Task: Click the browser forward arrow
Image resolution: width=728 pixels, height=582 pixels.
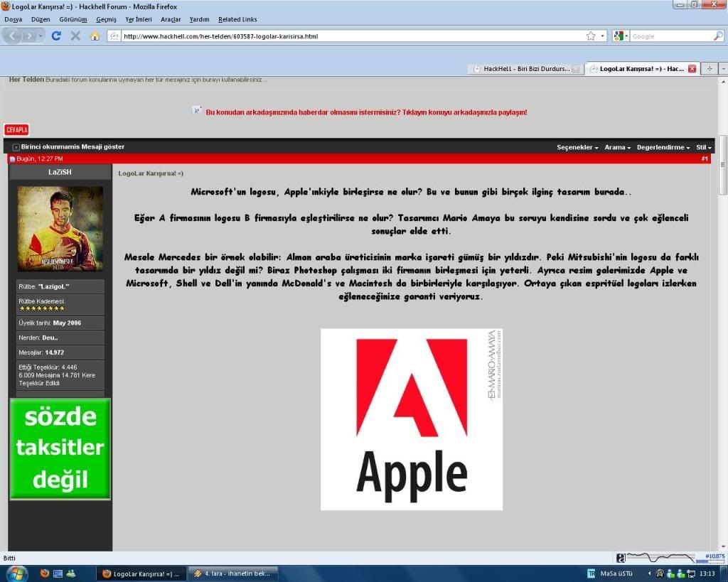Action: click(x=28, y=36)
